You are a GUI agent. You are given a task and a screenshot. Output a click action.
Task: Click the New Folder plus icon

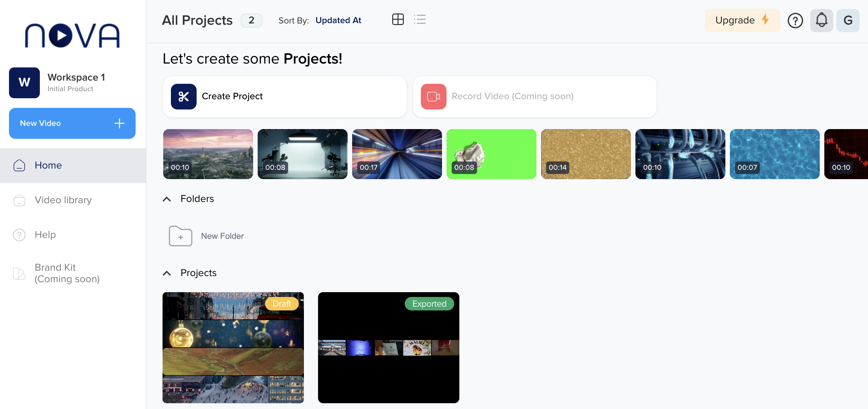pyautogui.click(x=181, y=236)
